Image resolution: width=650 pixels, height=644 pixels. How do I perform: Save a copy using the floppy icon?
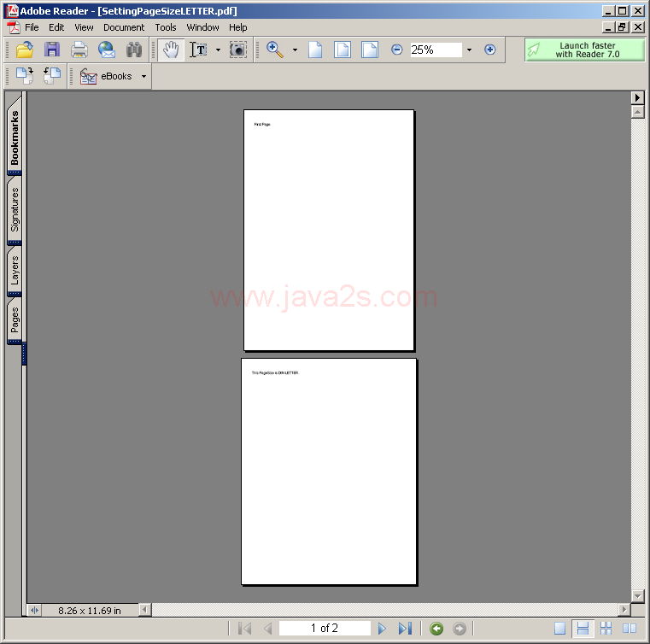(52, 50)
